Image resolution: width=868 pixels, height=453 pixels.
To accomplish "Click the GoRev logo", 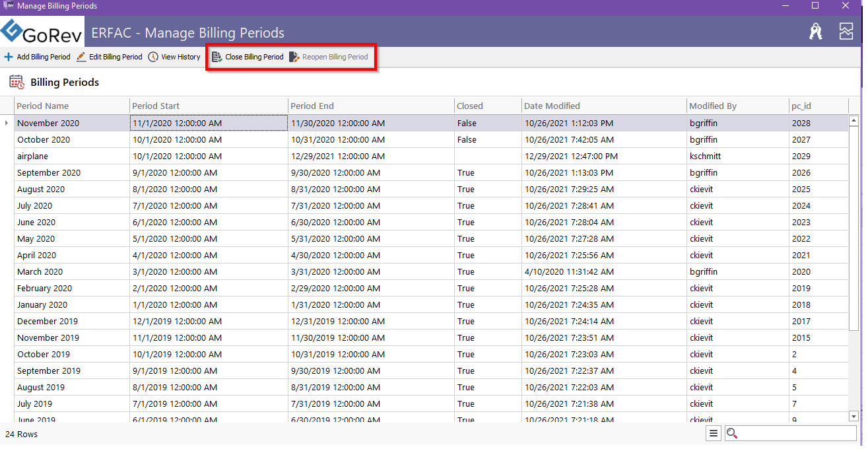I will (42, 32).
